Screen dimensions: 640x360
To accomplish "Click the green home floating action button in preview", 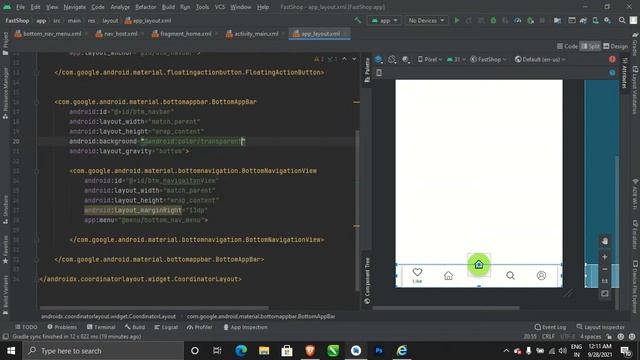I will 479,264.
